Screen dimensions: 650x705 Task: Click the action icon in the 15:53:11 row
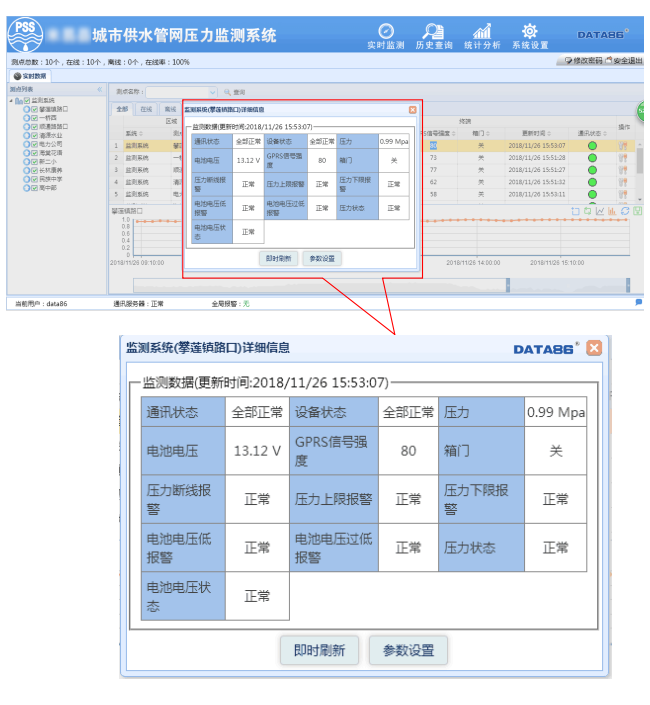coord(623,194)
